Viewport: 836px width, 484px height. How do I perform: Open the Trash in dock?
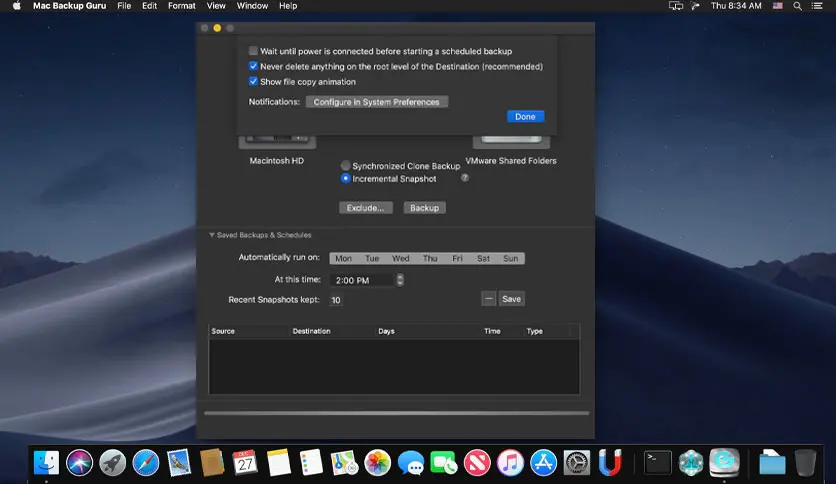(x=805, y=462)
